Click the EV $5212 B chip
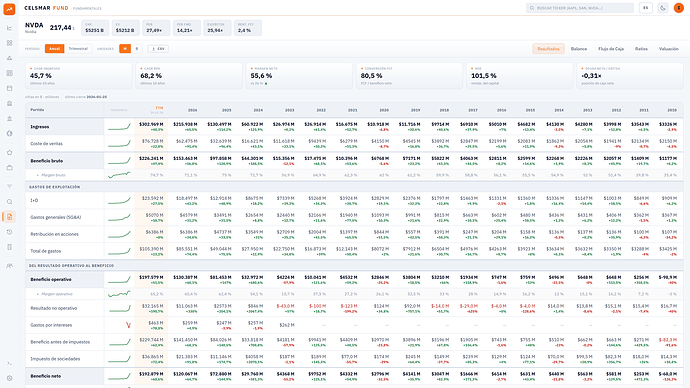Screen dimensions: 690x388 pos(125,28)
